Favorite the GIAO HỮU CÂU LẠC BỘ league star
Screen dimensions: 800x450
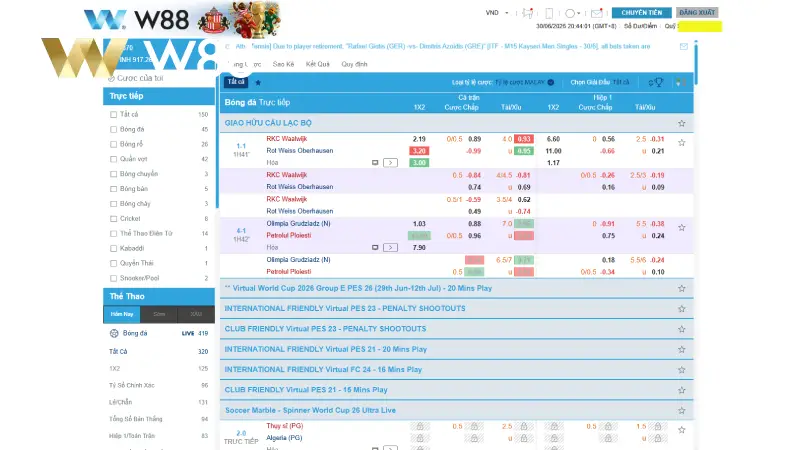point(682,123)
